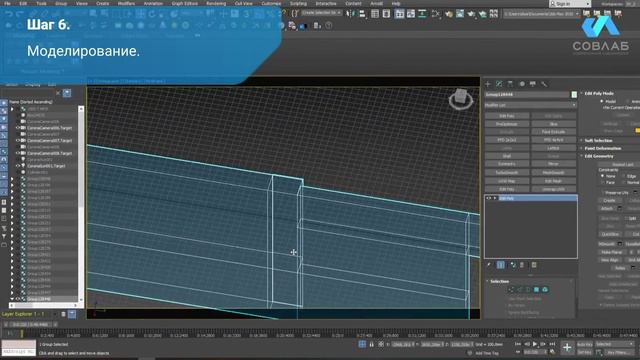The image size is (640, 360).
Task: Click the ViewCube in the viewport
Action: pyautogui.click(x=461, y=99)
